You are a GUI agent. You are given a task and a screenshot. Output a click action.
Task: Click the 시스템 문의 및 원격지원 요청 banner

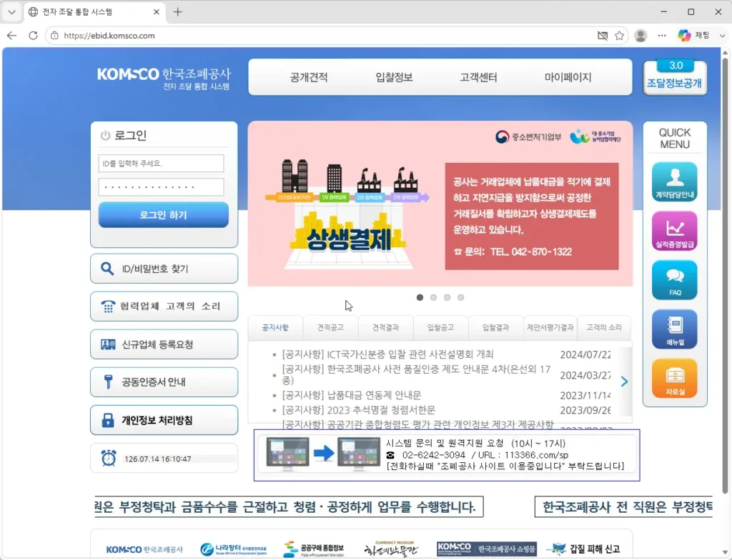[447, 455]
